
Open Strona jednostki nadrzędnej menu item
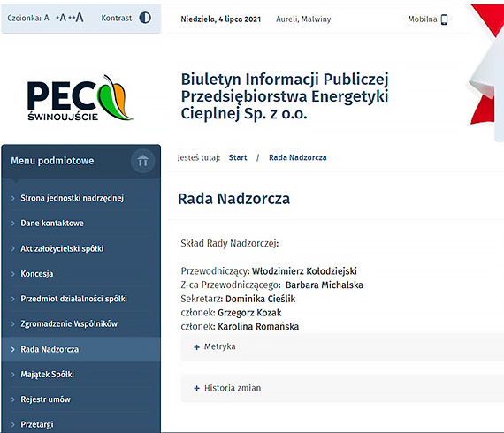[x=72, y=198]
